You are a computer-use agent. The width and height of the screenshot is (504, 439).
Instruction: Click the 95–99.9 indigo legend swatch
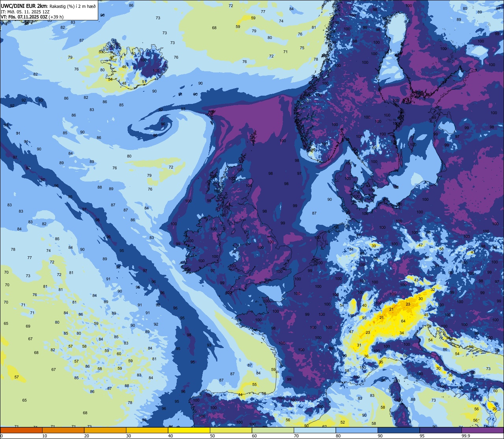(441, 430)
